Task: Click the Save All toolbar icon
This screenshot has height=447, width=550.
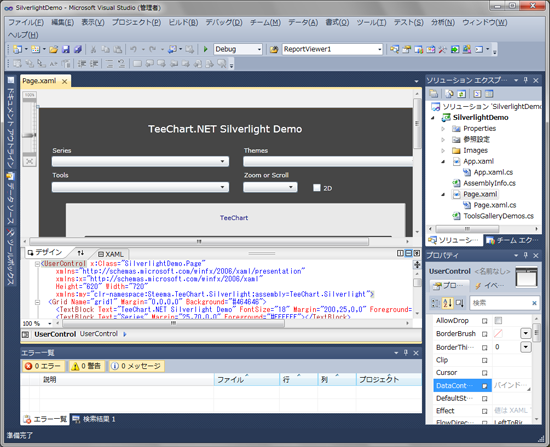Action: [78, 49]
